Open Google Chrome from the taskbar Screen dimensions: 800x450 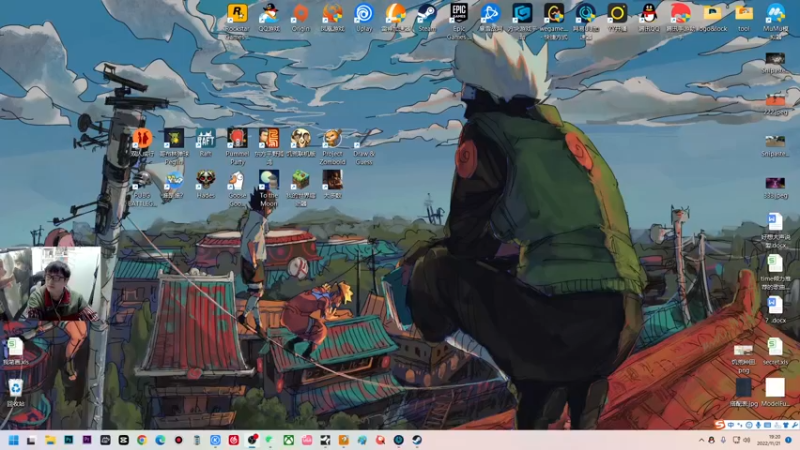pyautogui.click(x=142, y=440)
